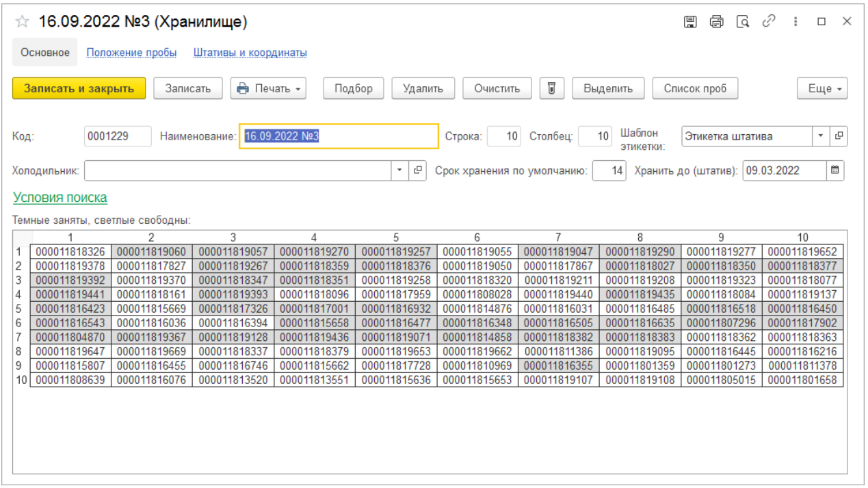Click the printer icon in title bar
Viewport: 868px width, 488px height.
click(x=717, y=22)
